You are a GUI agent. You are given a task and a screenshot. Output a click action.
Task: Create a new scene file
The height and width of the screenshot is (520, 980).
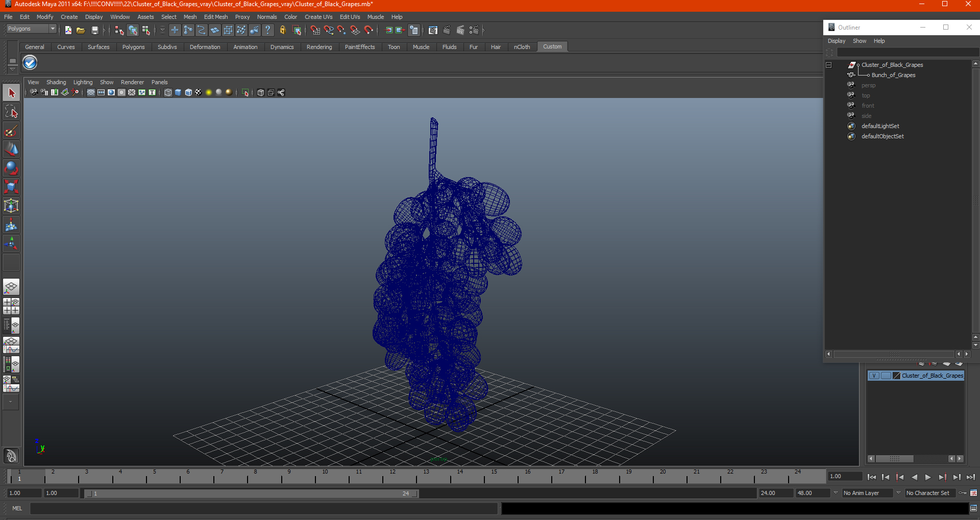coord(68,31)
